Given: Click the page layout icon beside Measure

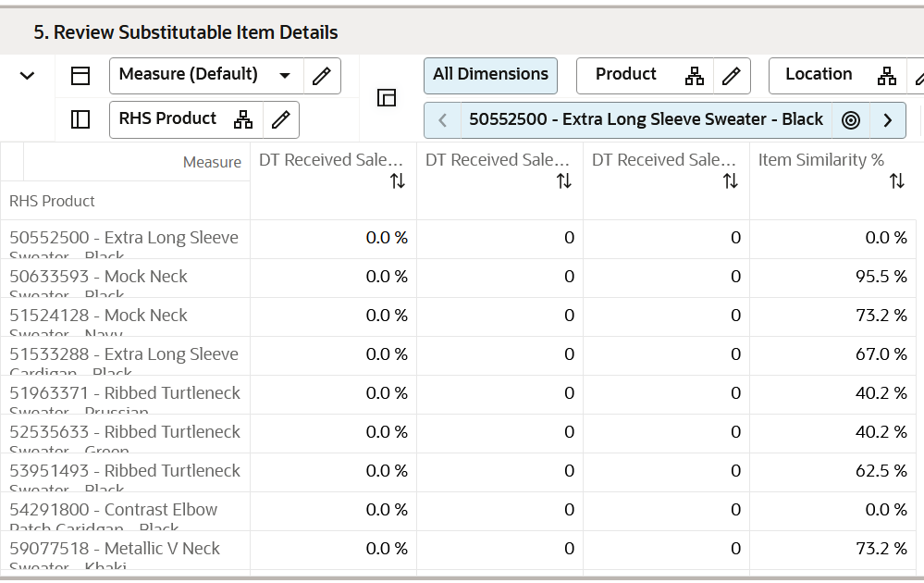Looking at the screenshot, I should 80,76.
